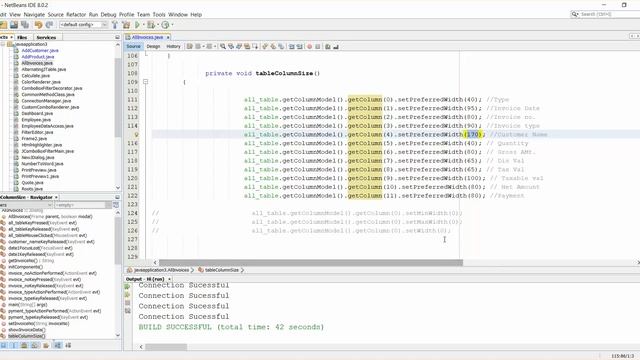Image resolution: width=640 pixels, height=360 pixels.
Task: Click the Redo arrow in main toolbar
Action: 49,25
